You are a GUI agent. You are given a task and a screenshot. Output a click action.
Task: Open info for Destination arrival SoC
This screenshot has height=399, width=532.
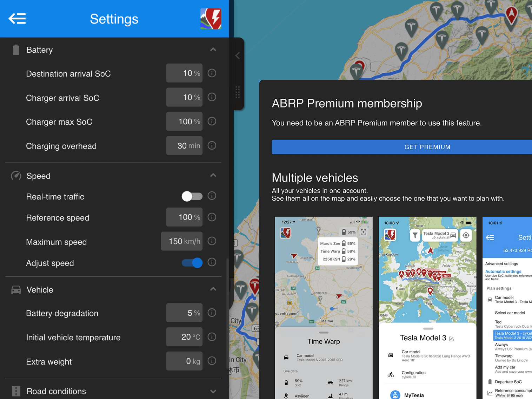[212, 73]
